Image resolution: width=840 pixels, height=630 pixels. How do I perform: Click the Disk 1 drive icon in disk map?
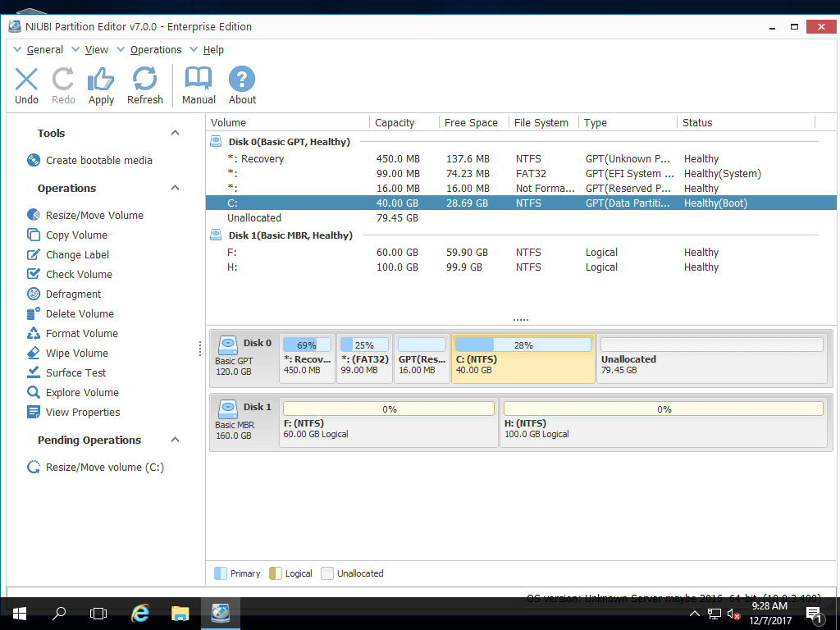[228, 409]
